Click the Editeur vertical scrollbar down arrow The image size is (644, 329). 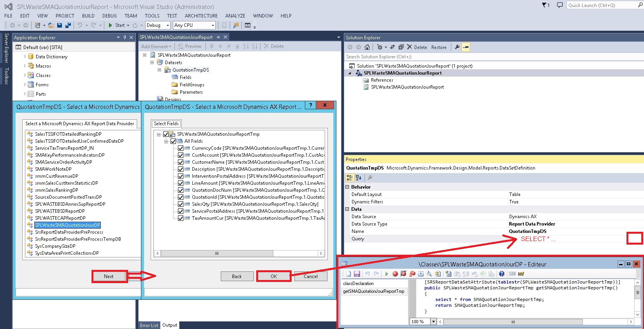pyautogui.click(x=637, y=314)
